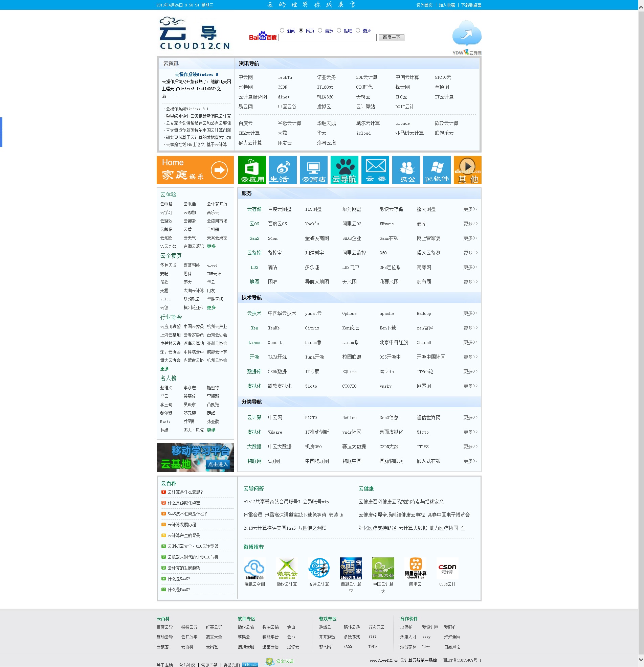
Task: Open CSDN云计算 avatar
Action: click(447, 569)
